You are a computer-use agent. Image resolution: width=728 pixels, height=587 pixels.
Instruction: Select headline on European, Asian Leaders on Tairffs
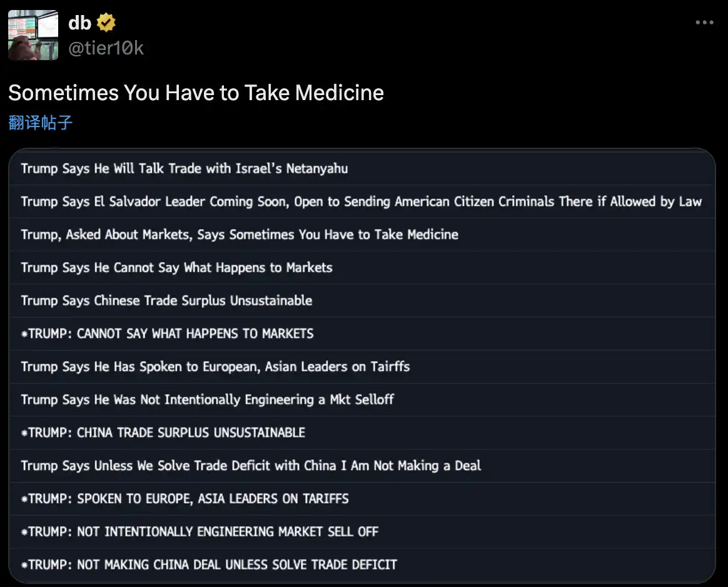point(215,367)
